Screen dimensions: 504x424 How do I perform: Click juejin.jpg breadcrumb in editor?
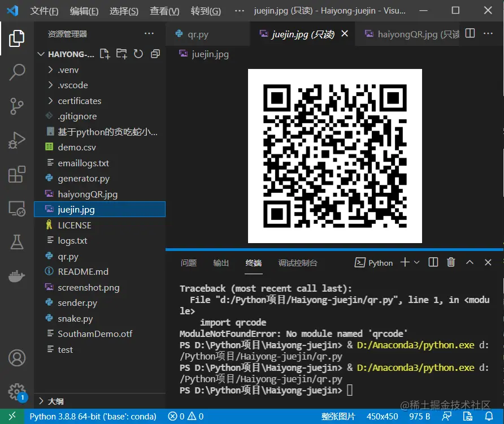[204, 54]
